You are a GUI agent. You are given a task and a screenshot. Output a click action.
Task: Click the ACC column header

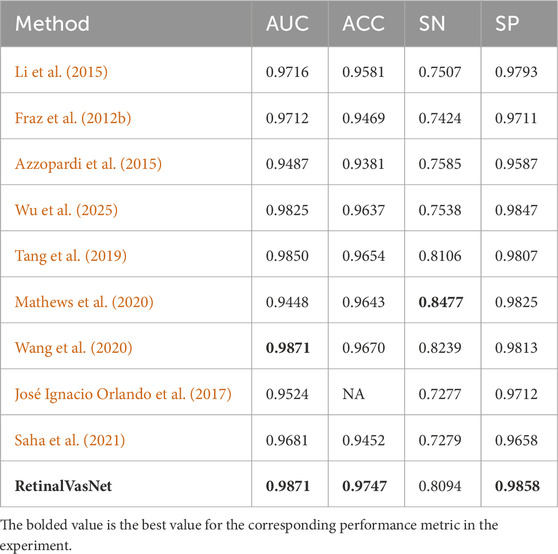(x=363, y=24)
